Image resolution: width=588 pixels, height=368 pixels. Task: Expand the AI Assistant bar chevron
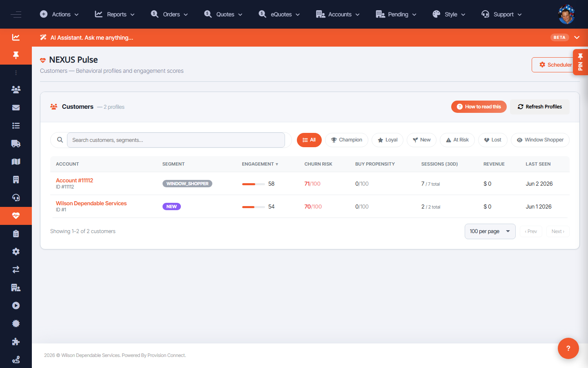[577, 37]
